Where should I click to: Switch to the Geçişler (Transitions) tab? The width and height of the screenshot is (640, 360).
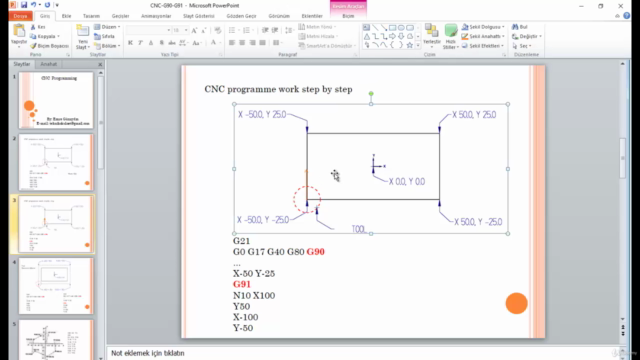(120, 16)
